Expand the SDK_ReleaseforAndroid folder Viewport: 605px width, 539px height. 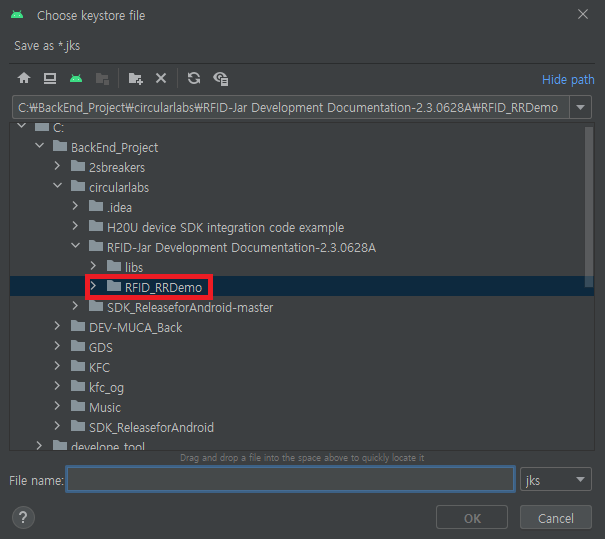[x=57, y=426]
